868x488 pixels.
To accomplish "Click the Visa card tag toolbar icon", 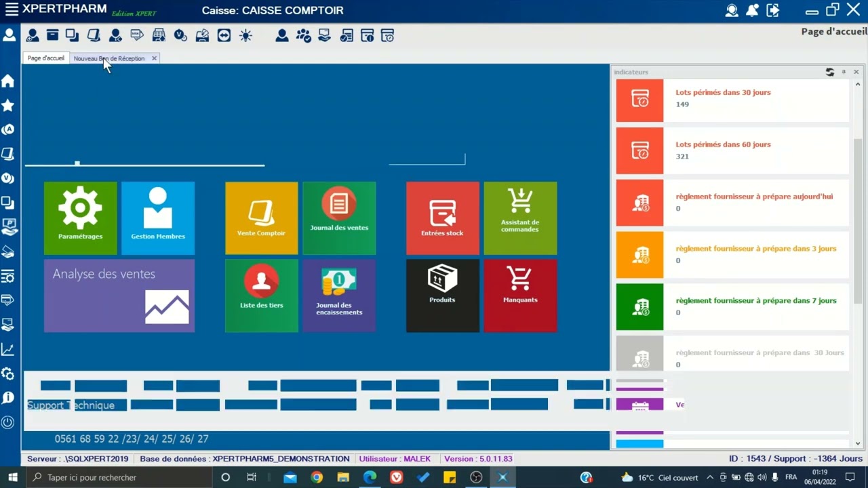I will click(x=137, y=35).
